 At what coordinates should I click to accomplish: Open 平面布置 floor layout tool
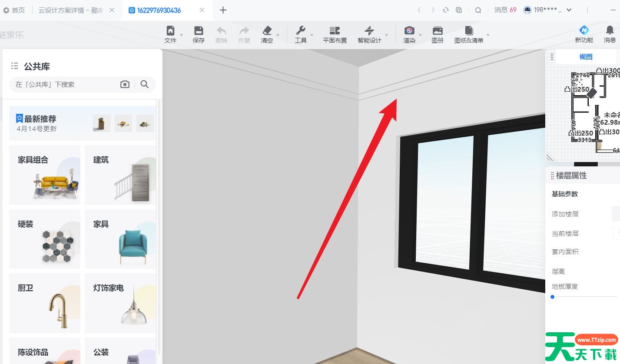[x=335, y=34]
